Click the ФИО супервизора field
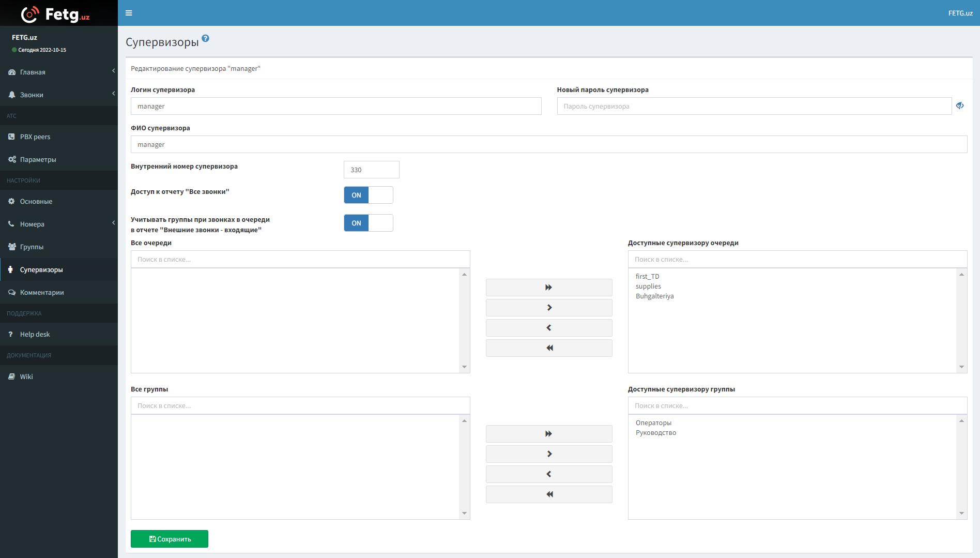This screenshot has height=558, width=980. point(549,144)
